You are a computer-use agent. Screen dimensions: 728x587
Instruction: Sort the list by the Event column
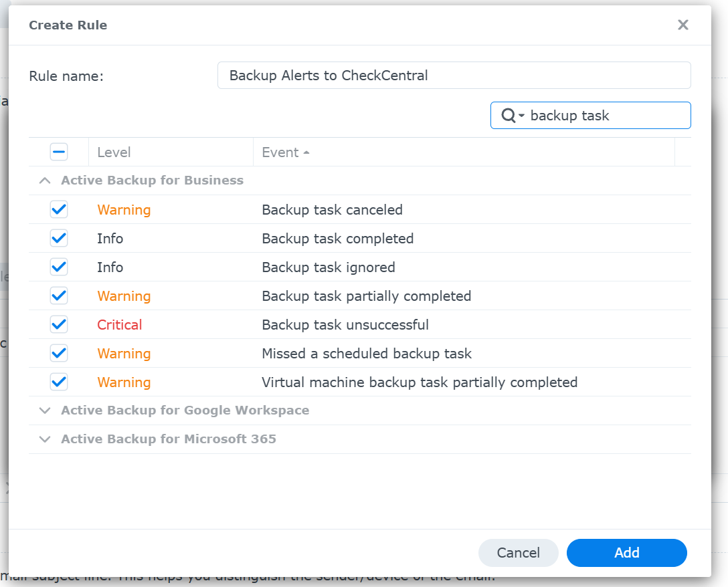(x=464, y=152)
